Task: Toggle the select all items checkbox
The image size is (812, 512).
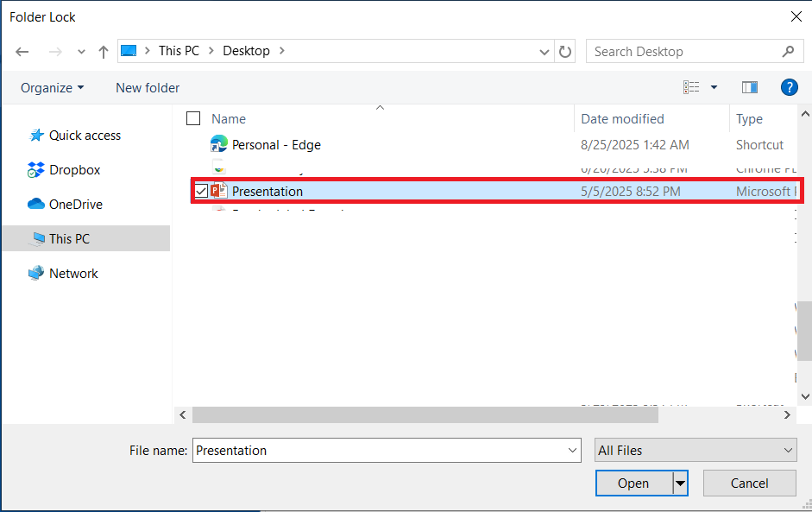Action: (193, 119)
